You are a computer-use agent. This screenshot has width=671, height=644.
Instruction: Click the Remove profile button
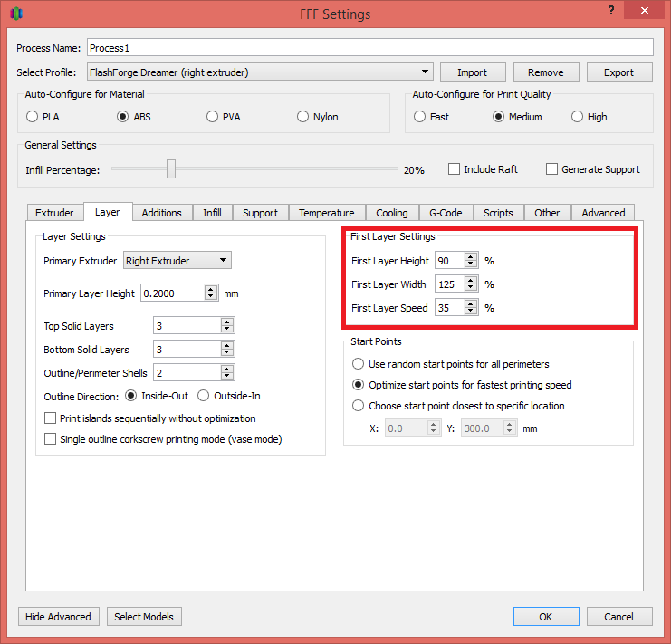coord(546,72)
